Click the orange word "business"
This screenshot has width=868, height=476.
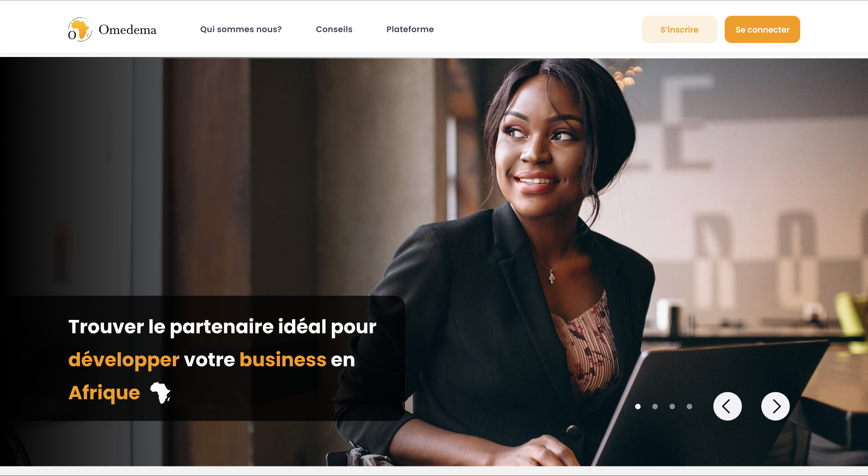coord(283,359)
